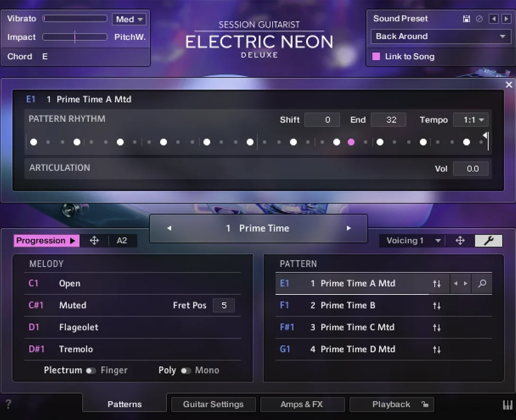Open the Vibrato Med dropdown
516x420 pixels.
129,19
